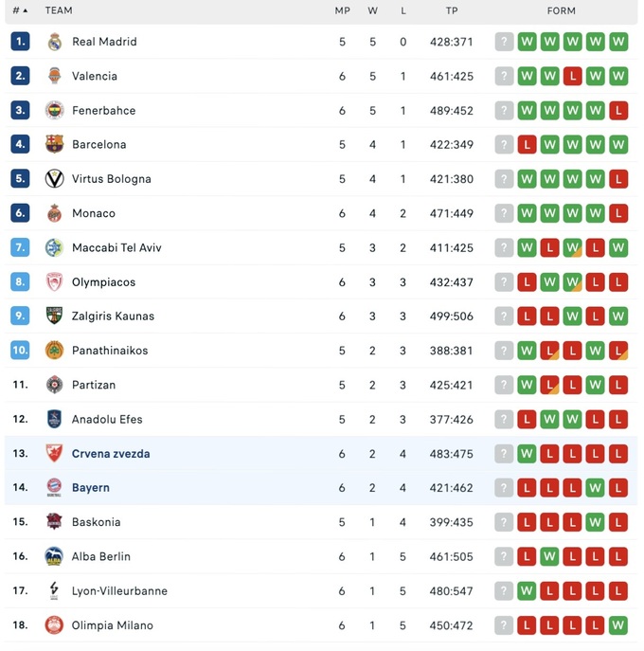The height and width of the screenshot is (651, 644).
Task: Click the Fenerbahce team logo
Action: pyautogui.click(x=55, y=111)
